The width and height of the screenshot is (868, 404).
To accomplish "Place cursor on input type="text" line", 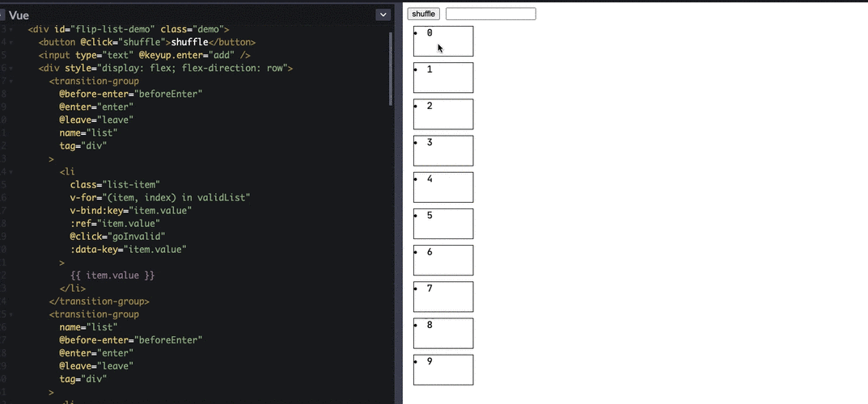I will [145, 55].
